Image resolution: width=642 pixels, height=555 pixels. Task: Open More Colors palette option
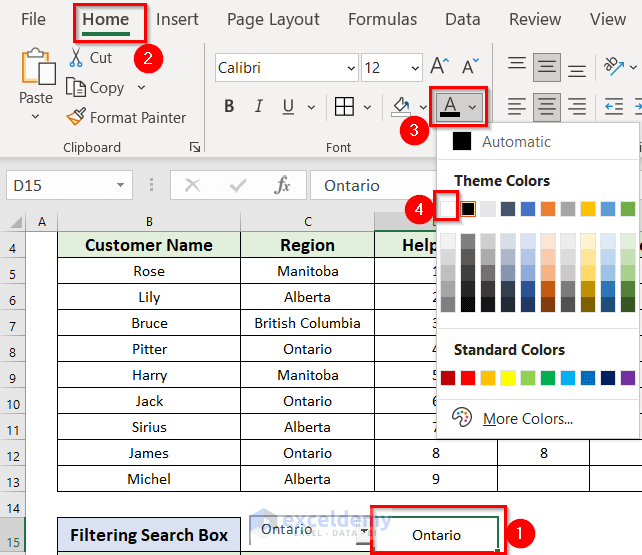click(526, 418)
